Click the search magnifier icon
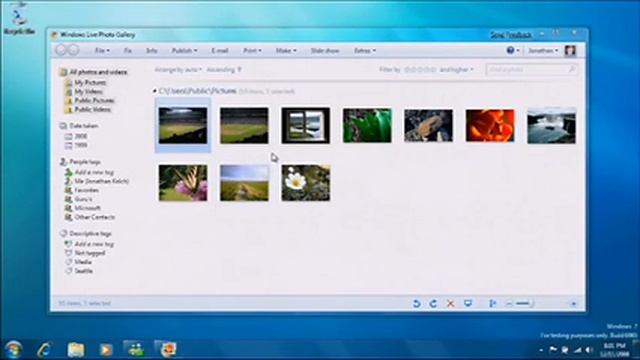This screenshot has width=640, height=360. [x=572, y=70]
